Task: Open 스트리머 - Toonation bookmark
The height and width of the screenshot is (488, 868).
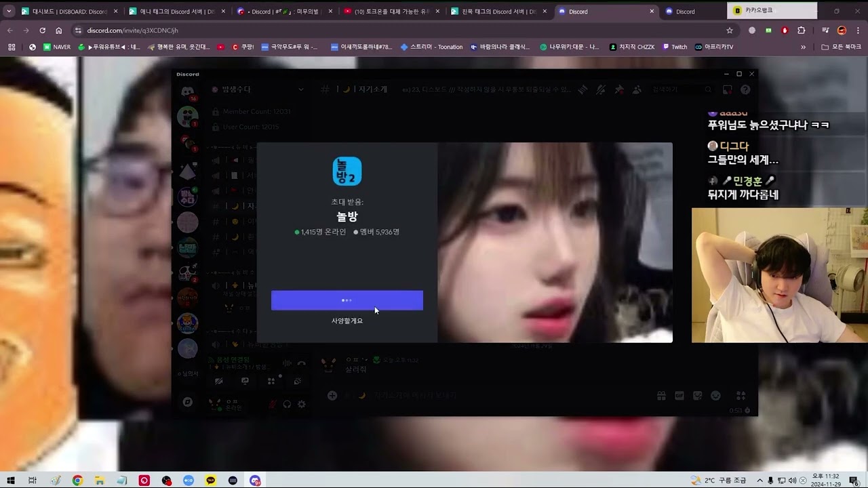Action: [431, 47]
